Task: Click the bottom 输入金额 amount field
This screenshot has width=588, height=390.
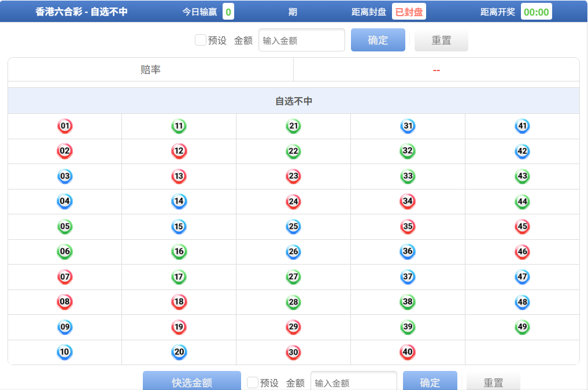Action: tap(353, 382)
